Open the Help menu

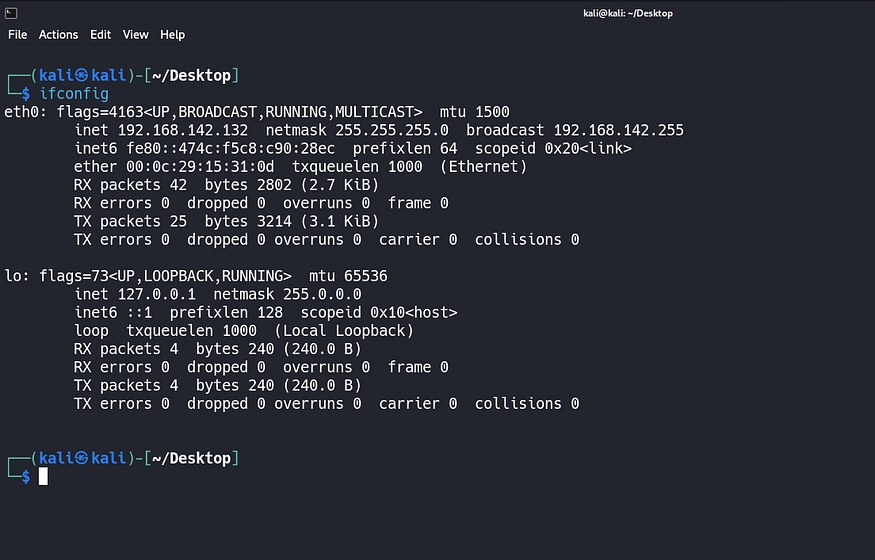[172, 34]
